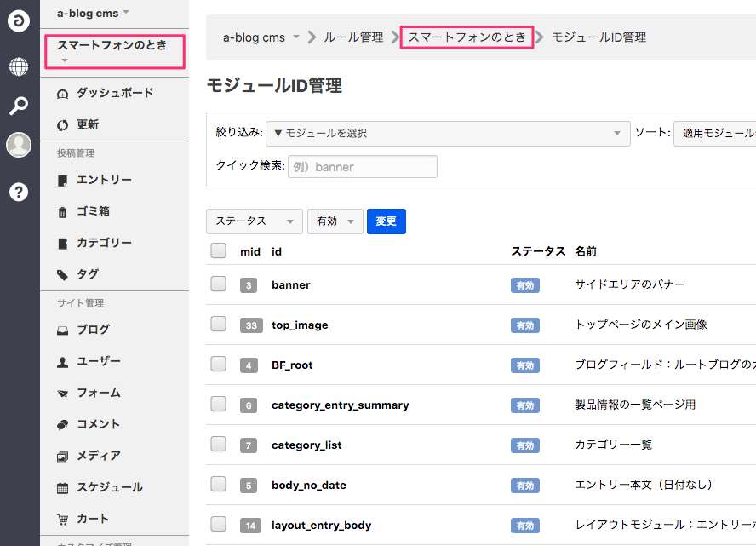Open the カート cart section
Image resolution: width=756 pixels, height=546 pixels.
click(93, 519)
